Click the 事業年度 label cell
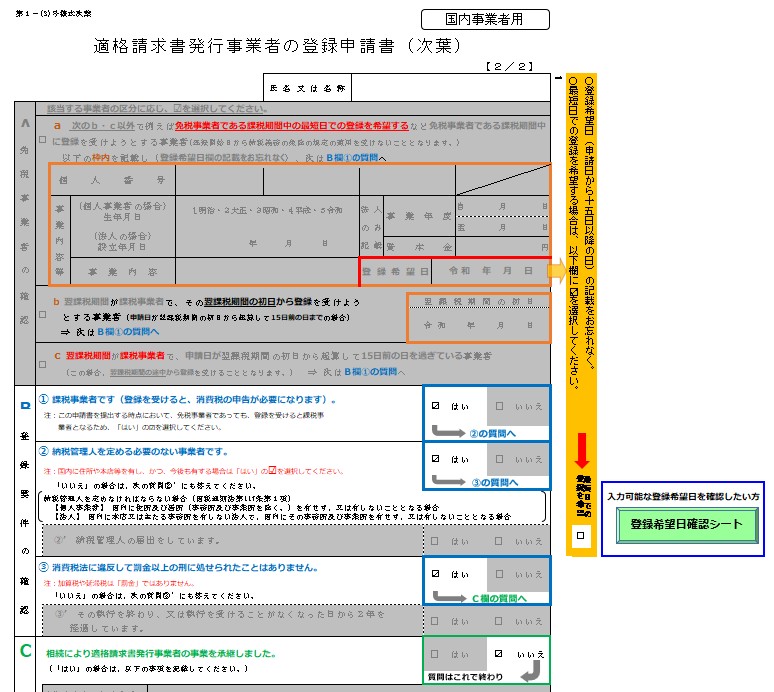Viewport: 774px width, 692px height. [x=419, y=216]
